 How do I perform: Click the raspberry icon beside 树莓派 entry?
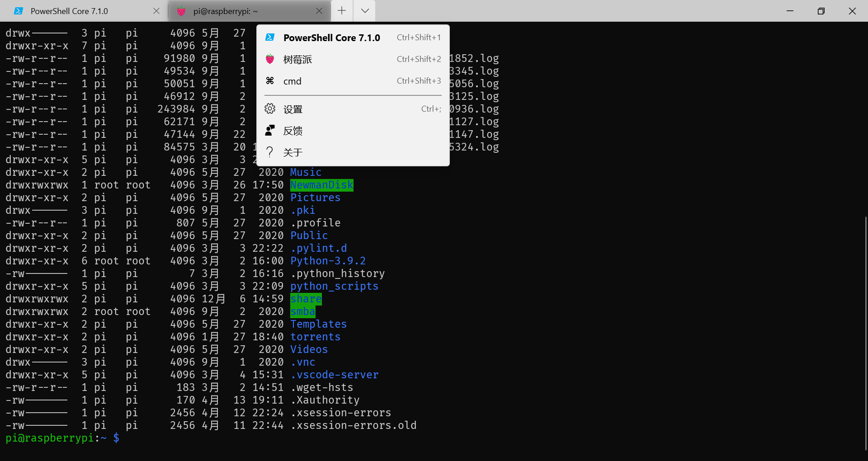[270, 59]
